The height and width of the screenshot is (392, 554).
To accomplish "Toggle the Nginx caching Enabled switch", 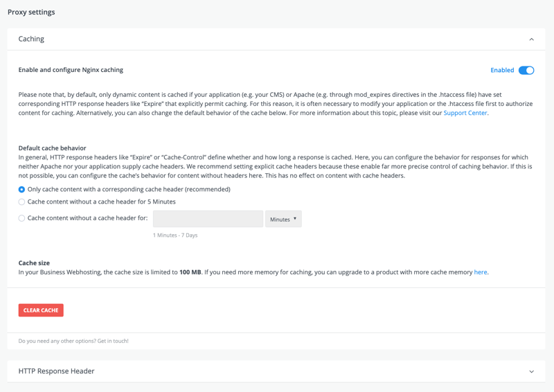I will coord(526,71).
